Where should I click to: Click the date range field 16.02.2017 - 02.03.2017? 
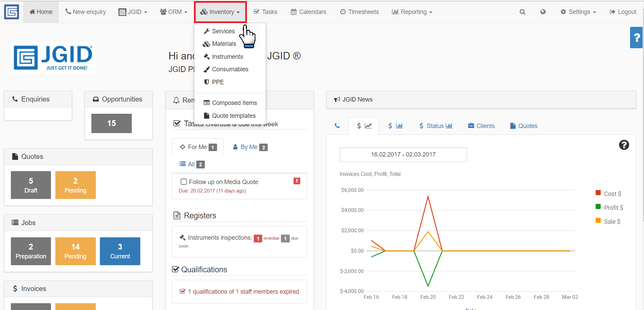click(x=403, y=154)
